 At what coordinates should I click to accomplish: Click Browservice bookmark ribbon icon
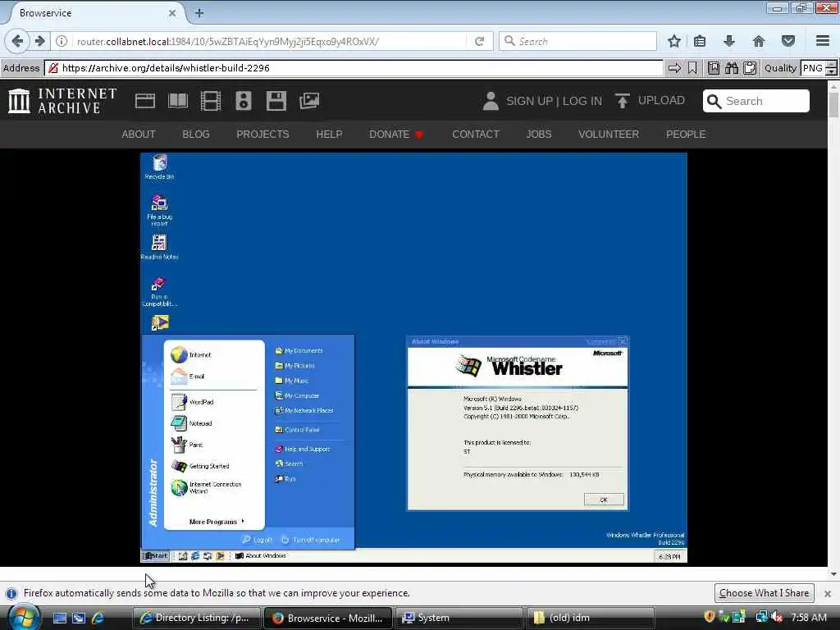point(692,68)
